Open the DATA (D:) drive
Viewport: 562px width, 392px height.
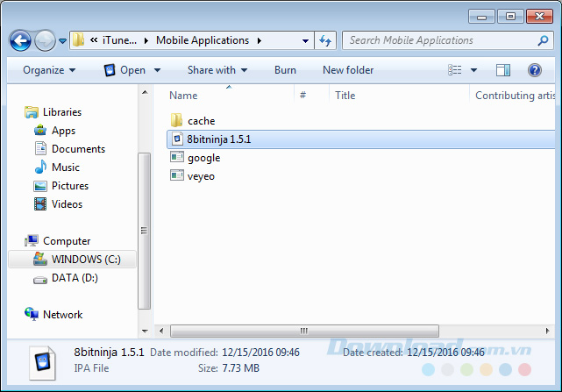point(75,278)
